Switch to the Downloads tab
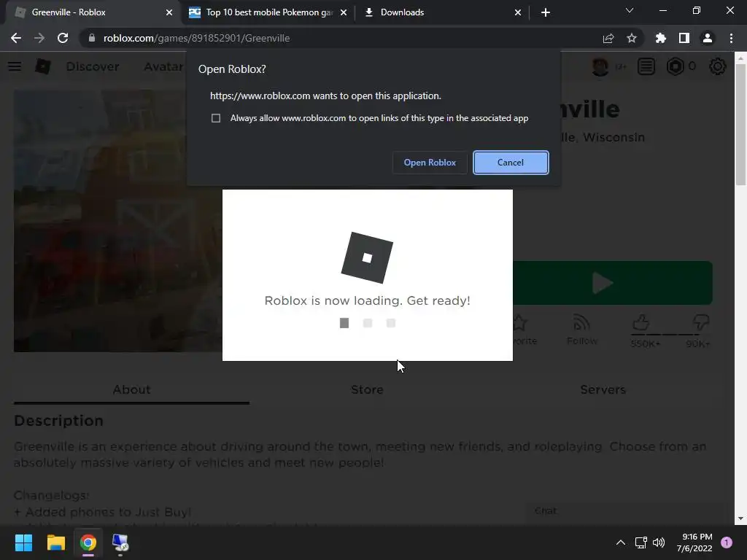Image resolution: width=747 pixels, height=560 pixels. coord(442,12)
